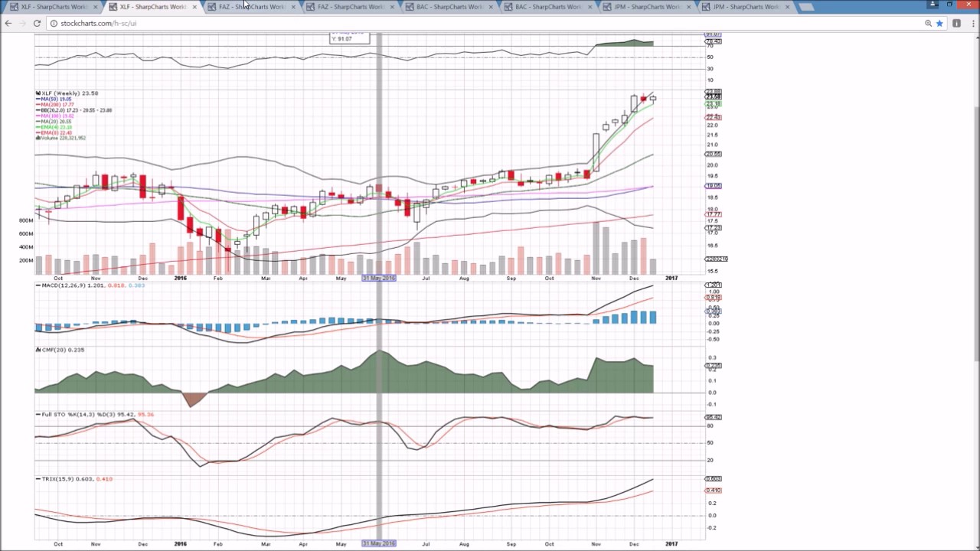Viewport: 980px width, 551px height.
Task: Click the vertical page scrollbar
Action: point(976,291)
